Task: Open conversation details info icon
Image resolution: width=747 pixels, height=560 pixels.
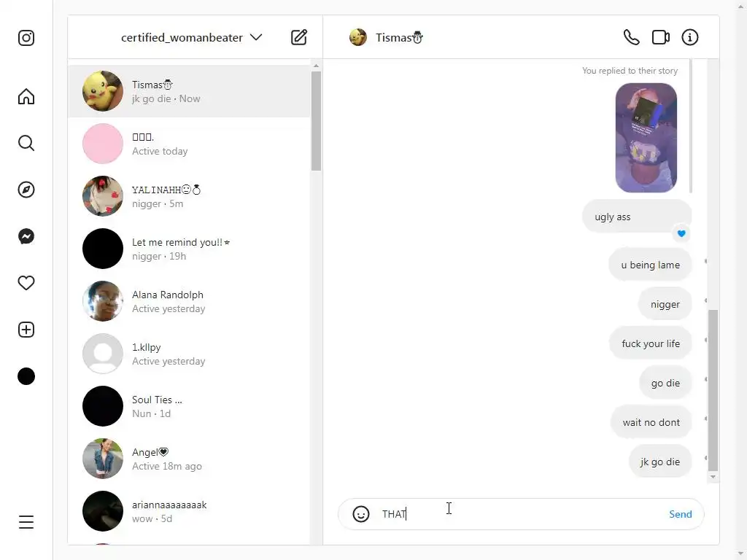Action: 690,37
